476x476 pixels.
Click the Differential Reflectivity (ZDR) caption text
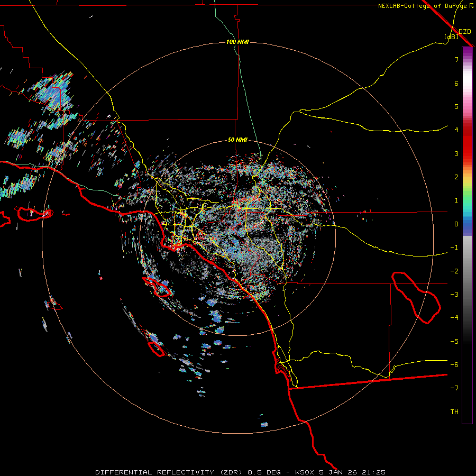tap(169, 472)
